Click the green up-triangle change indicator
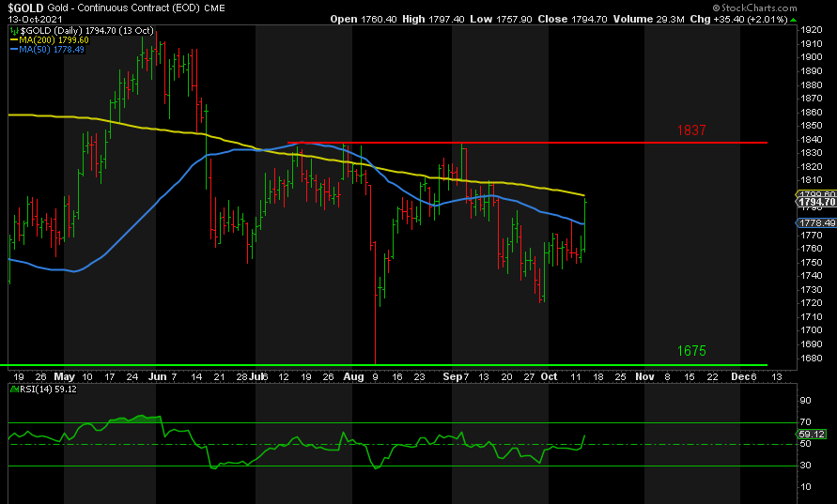837x504 pixels. (793, 20)
